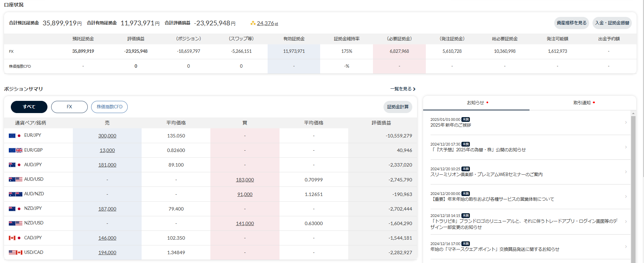
Task: Click the 評価損益 position table header
Action: pyautogui.click(x=381, y=123)
